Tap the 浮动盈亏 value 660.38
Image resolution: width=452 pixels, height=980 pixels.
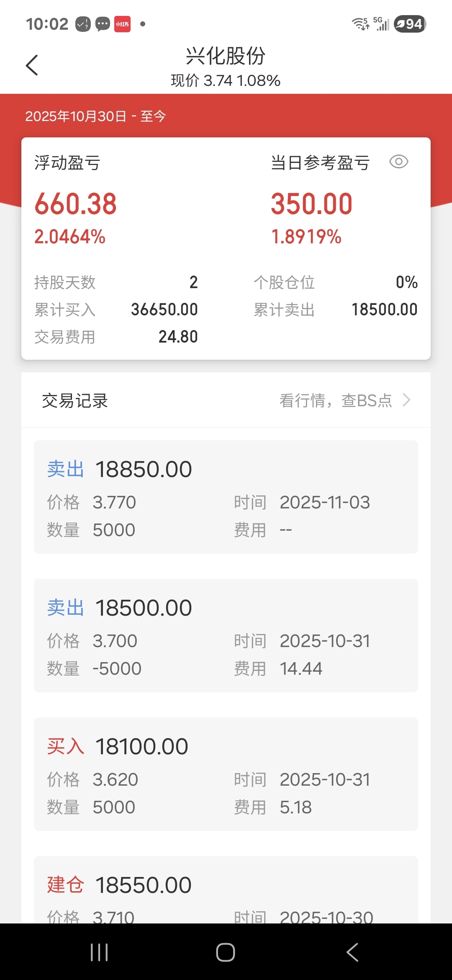point(75,204)
